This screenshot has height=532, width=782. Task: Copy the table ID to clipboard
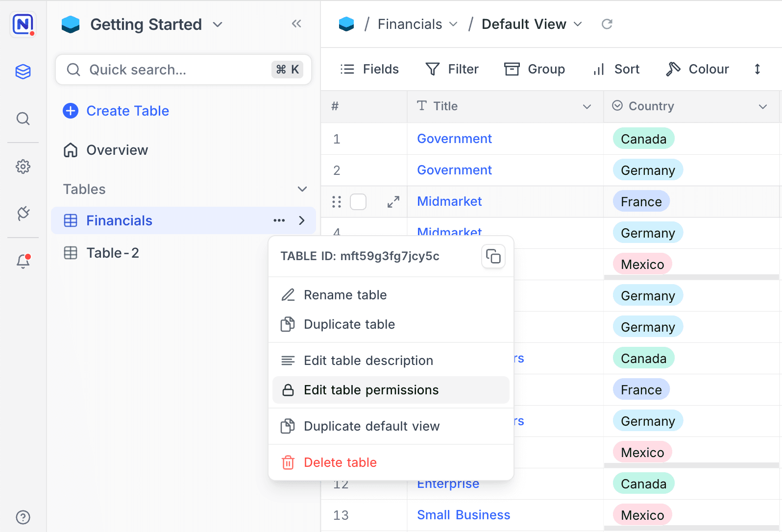point(493,256)
